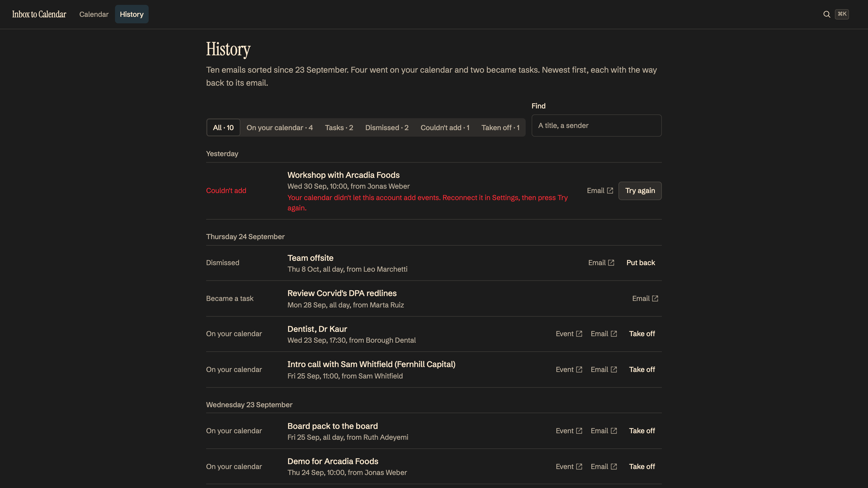
Task: Click Review Corvid's DPA redlines title
Action: coord(342,293)
